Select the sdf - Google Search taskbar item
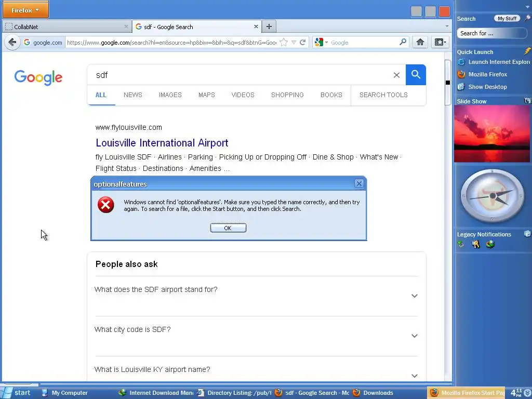The image size is (532, 399). [312, 393]
